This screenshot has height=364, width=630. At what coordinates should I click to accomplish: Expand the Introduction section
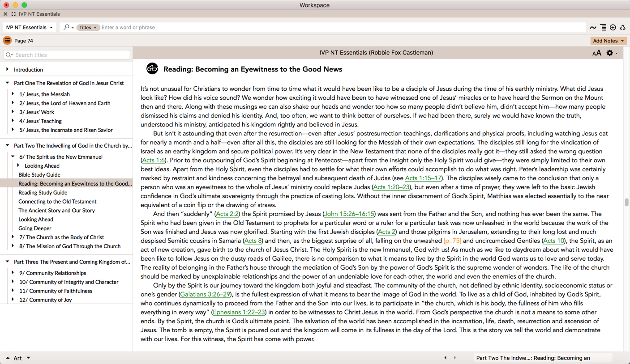click(7, 69)
